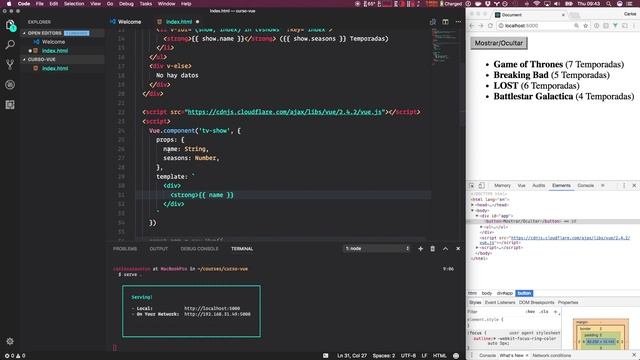Viewport: 640px width, 360px height.
Task: Open the cdnjs Vue script link in editor
Action: point(284,112)
